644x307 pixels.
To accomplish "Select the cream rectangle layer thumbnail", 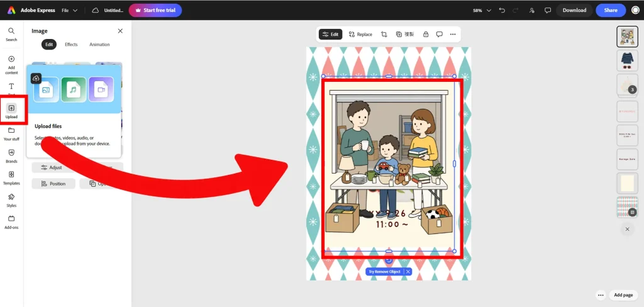I will coord(627,183).
